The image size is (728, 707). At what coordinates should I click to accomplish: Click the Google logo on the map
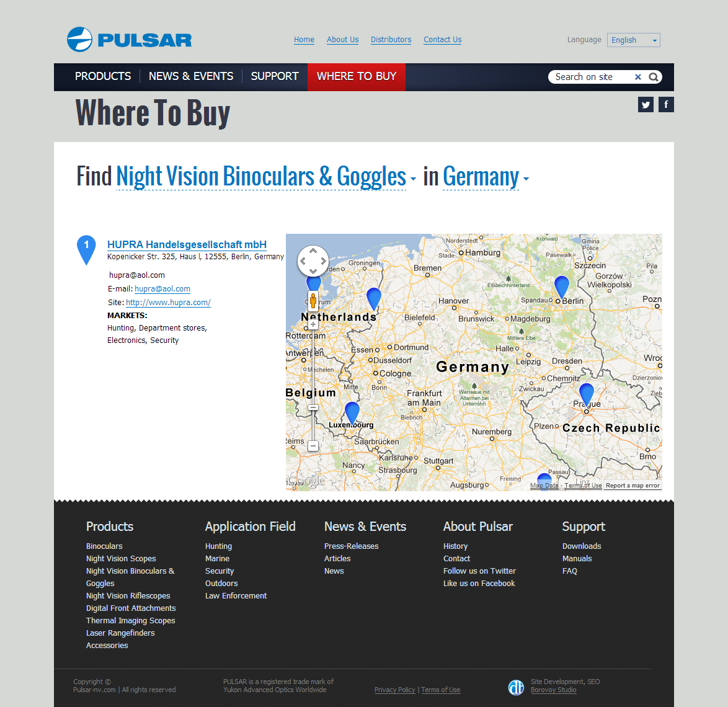click(306, 481)
